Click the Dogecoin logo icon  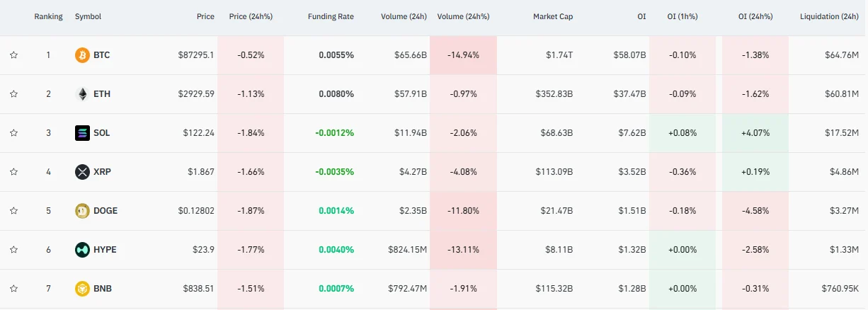click(82, 211)
